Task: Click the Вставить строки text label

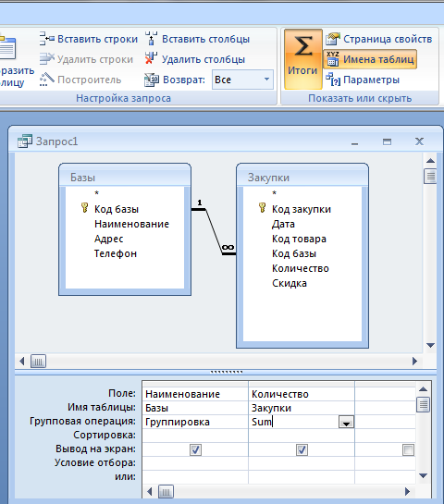Action: click(97, 39)
